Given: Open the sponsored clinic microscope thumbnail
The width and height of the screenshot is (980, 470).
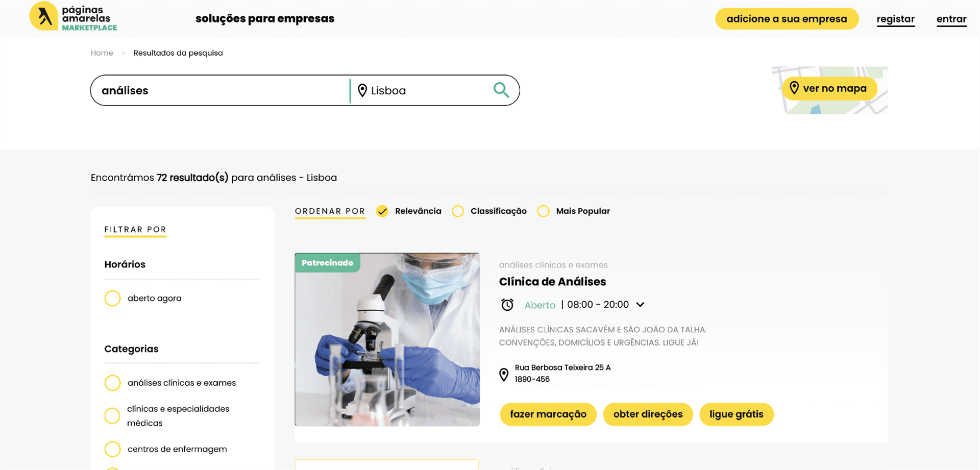Looking at the screenshot, I should 387,339.
